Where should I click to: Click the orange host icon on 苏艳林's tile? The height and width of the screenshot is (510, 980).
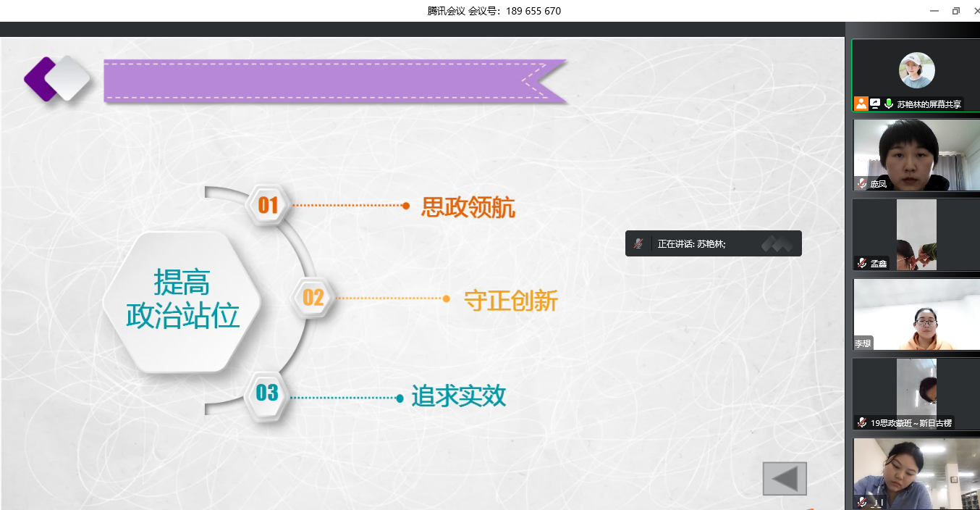click(861, 104)
